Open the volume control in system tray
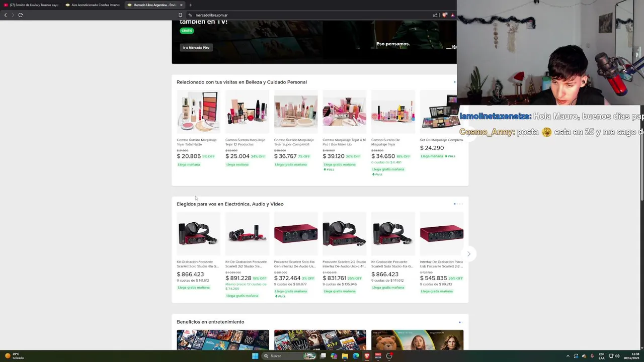This screenshot has height=362, width=644. tap(617, 356)
